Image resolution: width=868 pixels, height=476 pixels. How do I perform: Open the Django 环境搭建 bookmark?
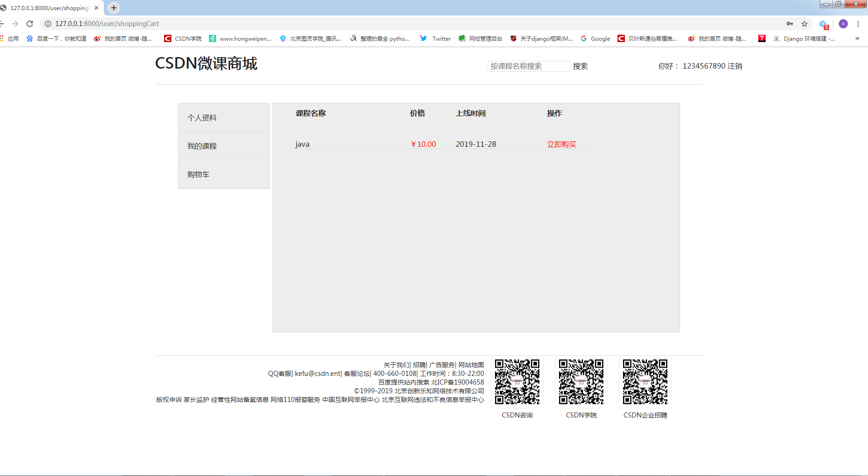point(804,39)
